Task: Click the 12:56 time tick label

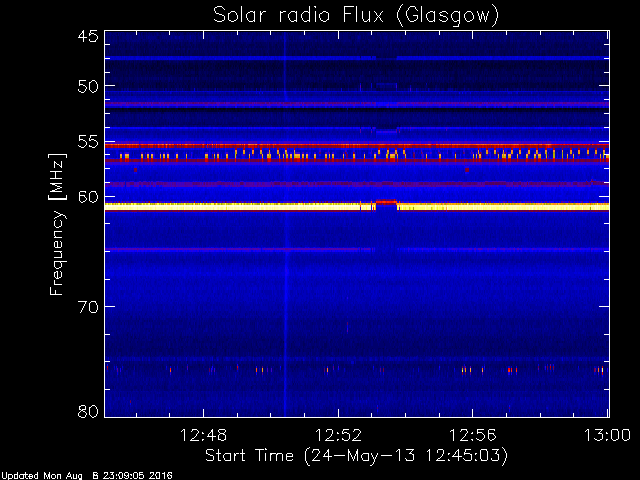Action: coord(473,435)
